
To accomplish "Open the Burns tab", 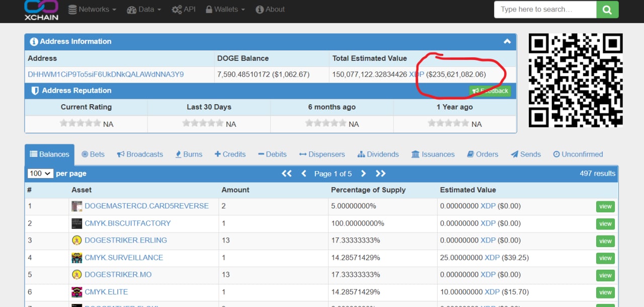I will point(189,155).
